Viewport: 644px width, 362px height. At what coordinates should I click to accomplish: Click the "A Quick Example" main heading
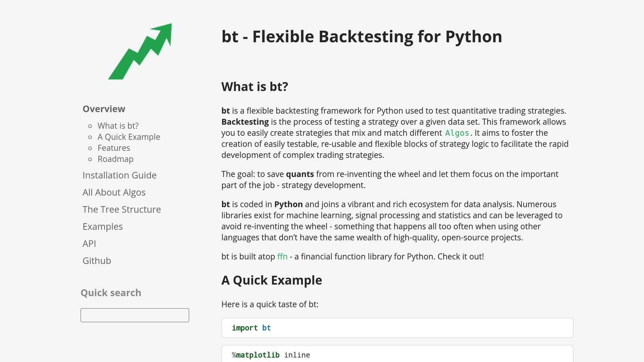271,280
